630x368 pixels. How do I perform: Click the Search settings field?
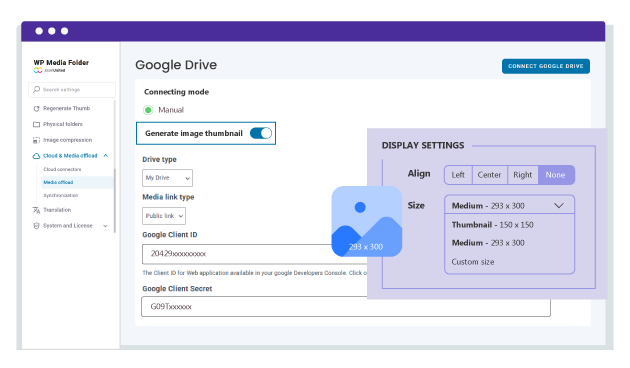(72, 90)
